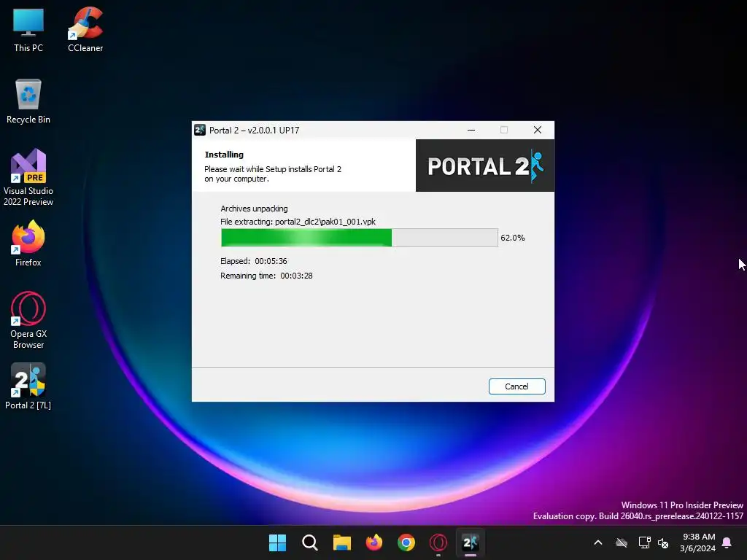Open the clock showing 9:38 AM
The width and height of the screenshot is (747, 560).
click(x=698, y=542)
